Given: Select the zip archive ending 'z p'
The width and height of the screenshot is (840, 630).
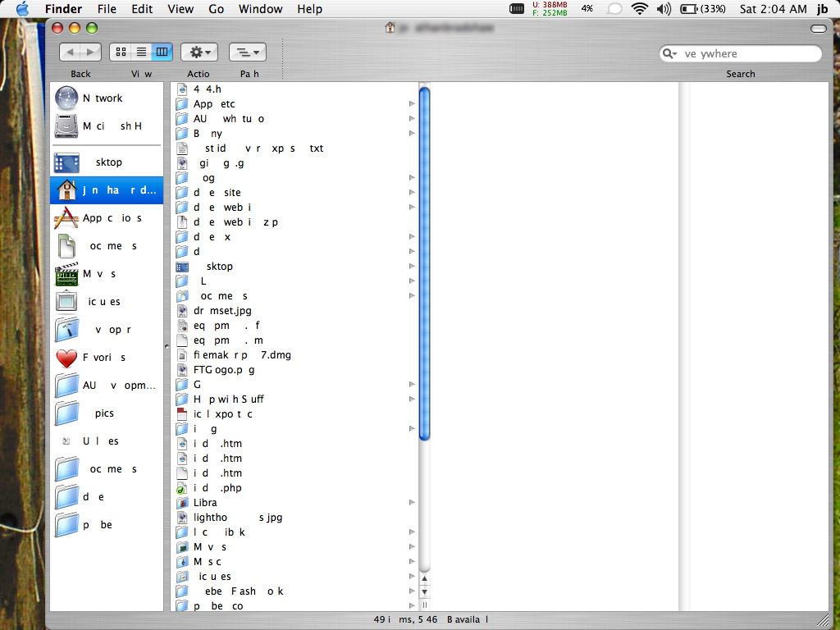Looking at the screenshot, I should point(228,221).
